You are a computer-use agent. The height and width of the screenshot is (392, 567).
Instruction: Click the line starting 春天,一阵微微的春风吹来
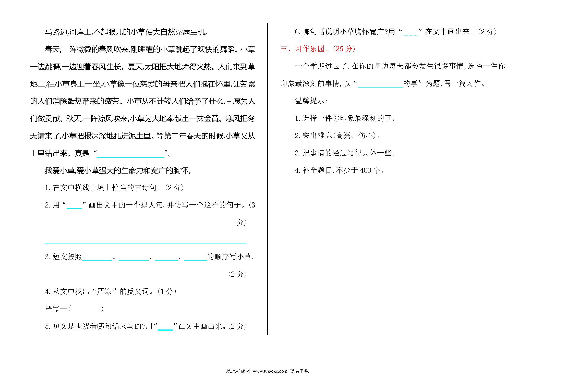click(150, 49)
